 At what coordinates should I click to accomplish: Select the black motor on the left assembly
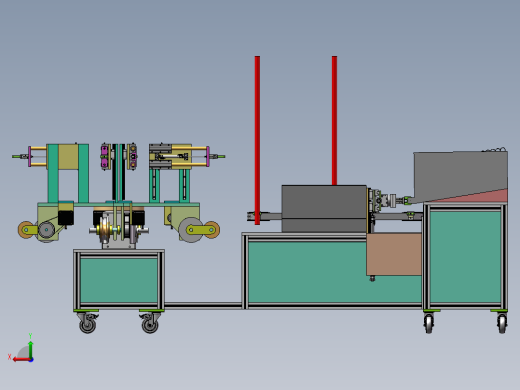[66, 218]
